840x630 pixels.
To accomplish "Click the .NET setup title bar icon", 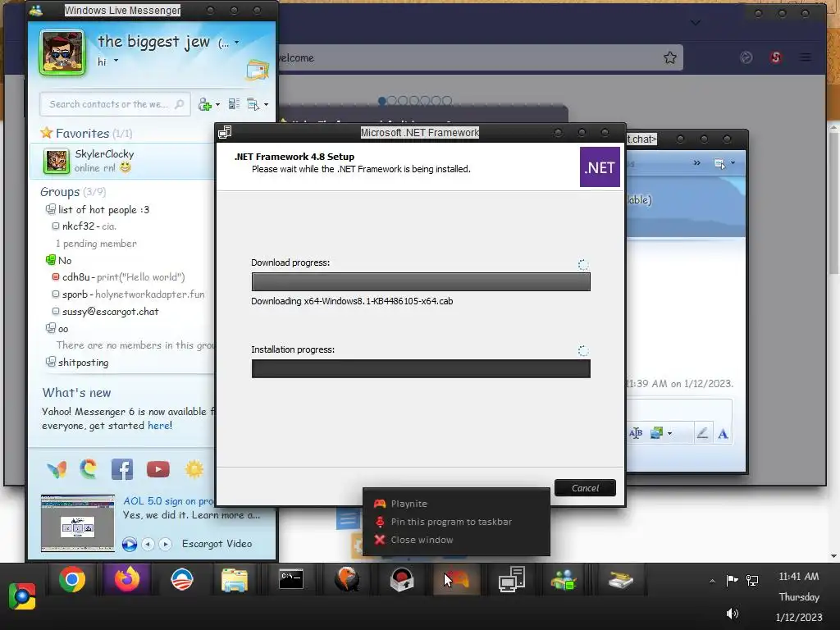I will point(225,132).
